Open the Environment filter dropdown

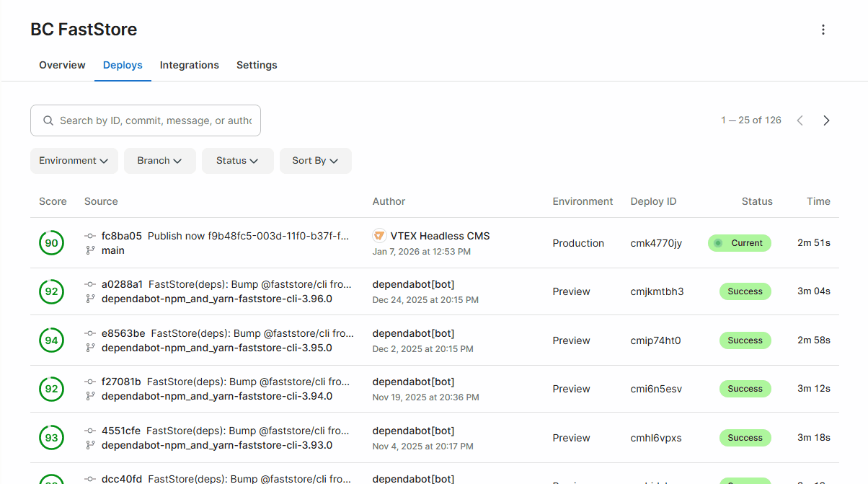click(74, 161)
